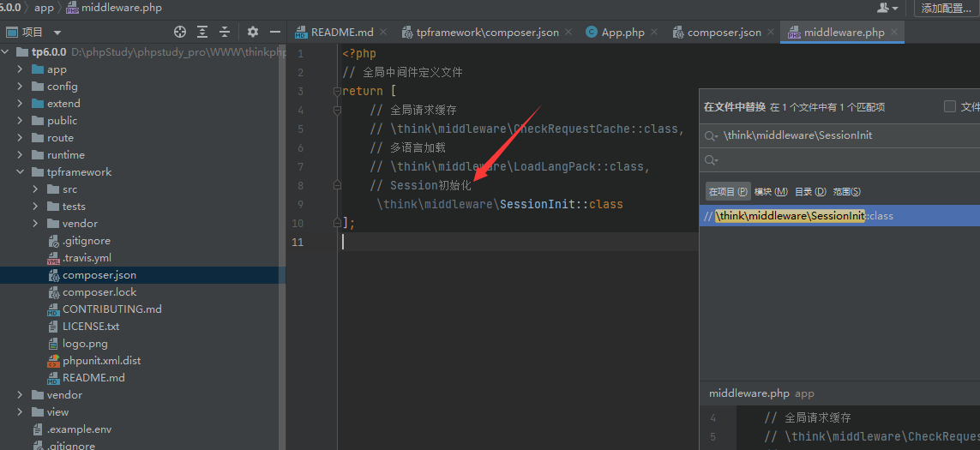Click the app breadcrumb in navigation bar

tap(44, 8)
